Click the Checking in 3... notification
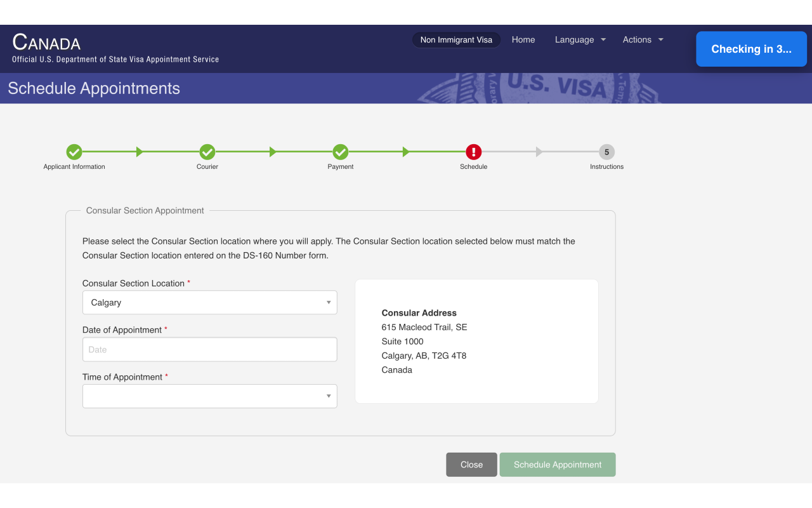 click(x=751, y=49)
